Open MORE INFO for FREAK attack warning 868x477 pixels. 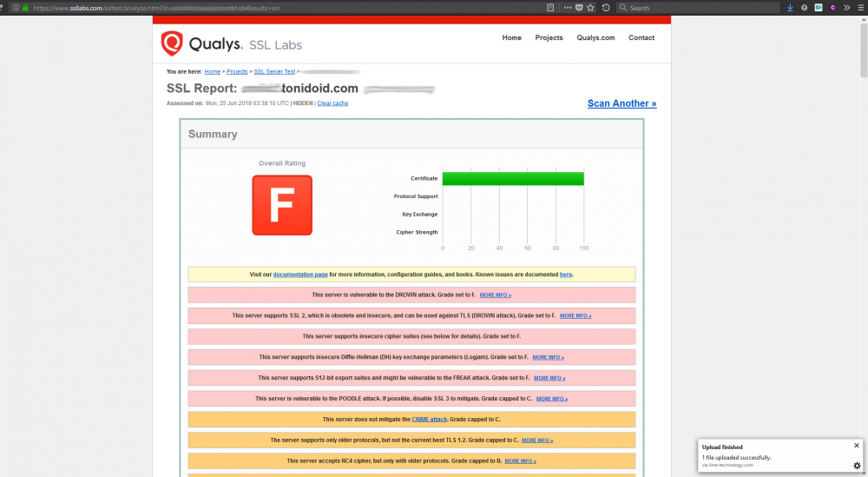pos(549,378)
